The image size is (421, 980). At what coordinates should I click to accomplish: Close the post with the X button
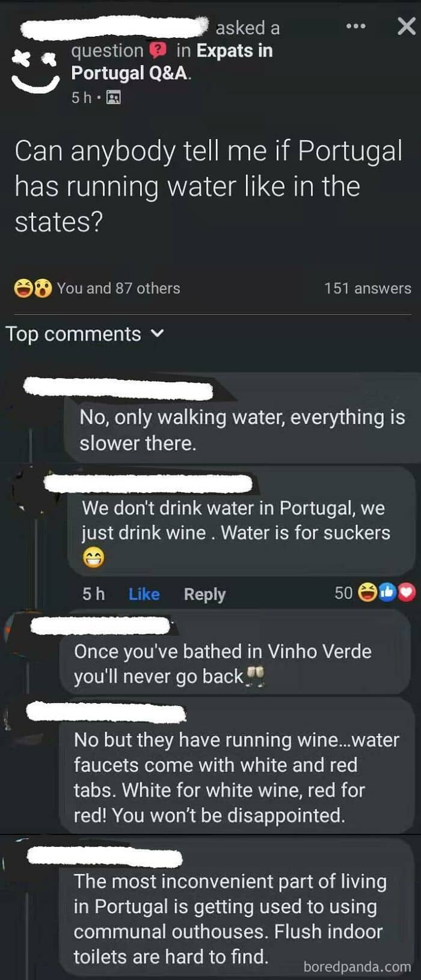[407, 26]
